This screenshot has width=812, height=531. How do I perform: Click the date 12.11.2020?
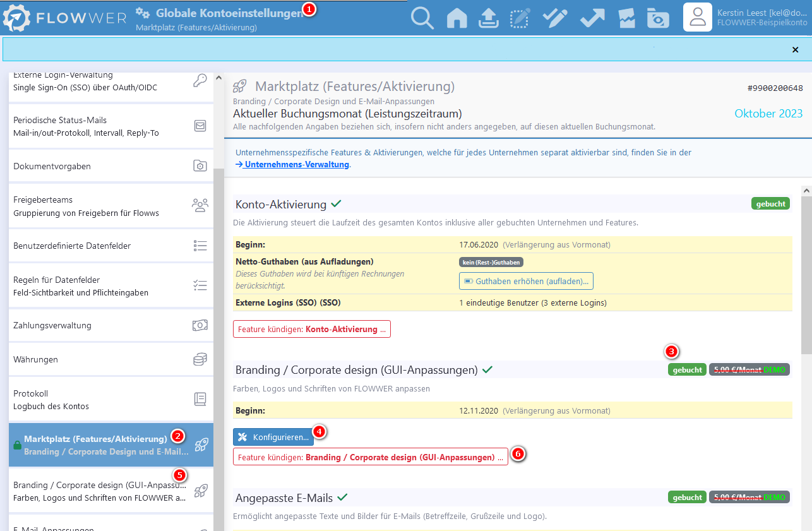click(x=479, y=410)
